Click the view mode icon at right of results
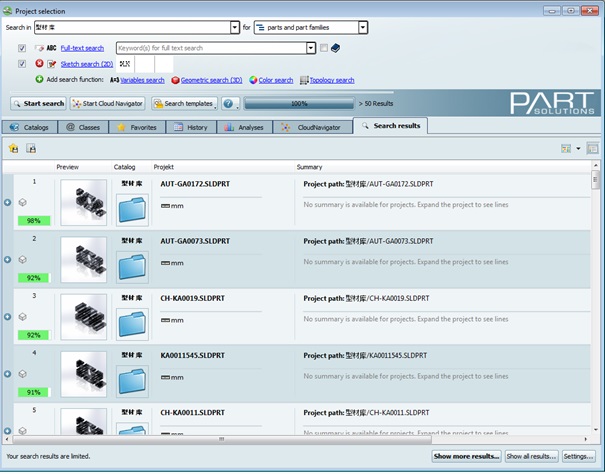 [566, 148]
